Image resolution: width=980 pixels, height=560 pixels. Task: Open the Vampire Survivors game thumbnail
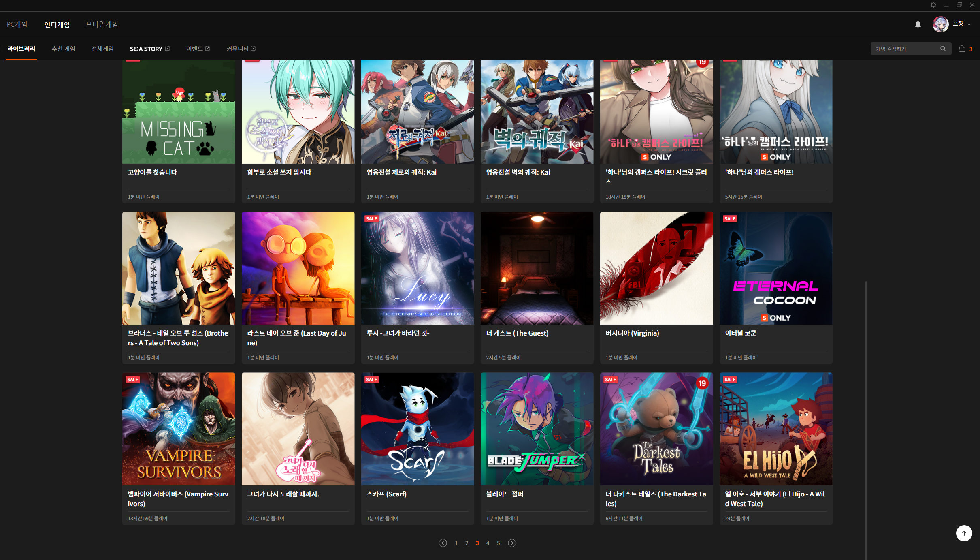click(x=179, y=429)
